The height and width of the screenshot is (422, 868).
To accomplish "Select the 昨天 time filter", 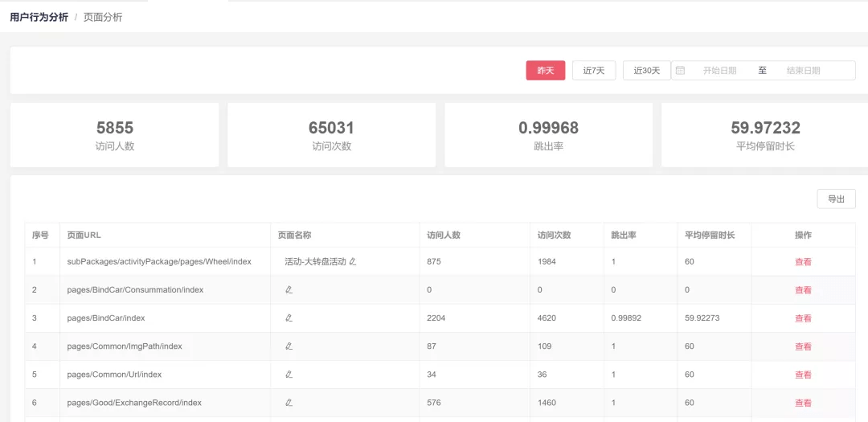I will pos(546,71).
